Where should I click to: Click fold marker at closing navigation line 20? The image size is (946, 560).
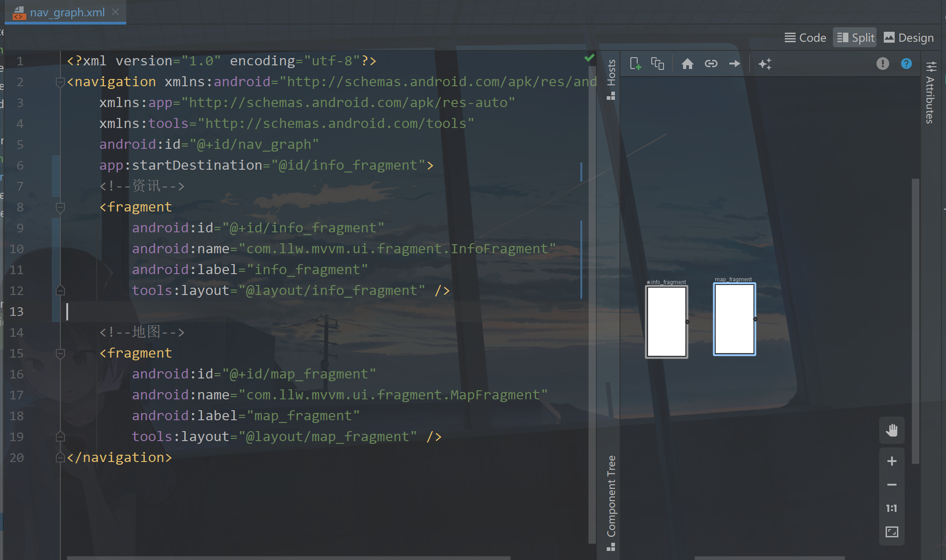[60, 457]
